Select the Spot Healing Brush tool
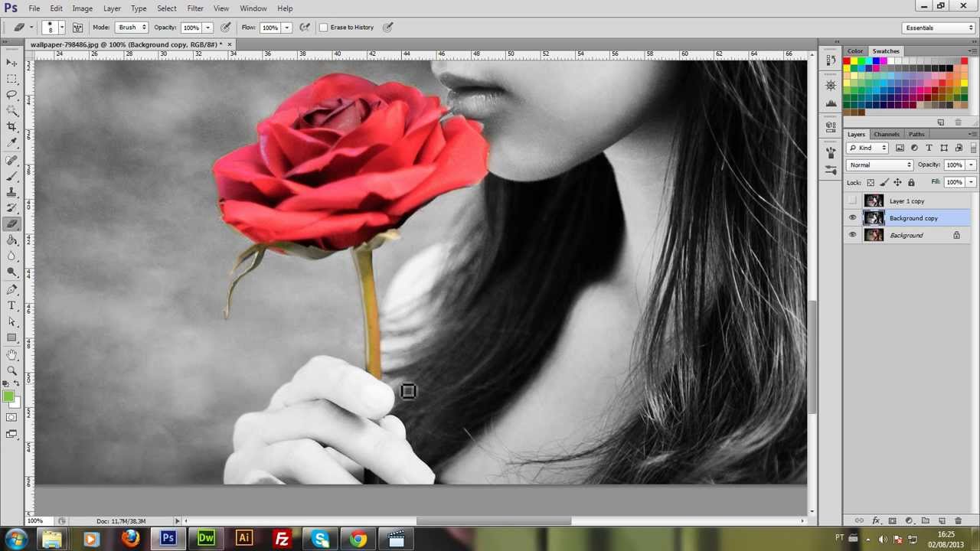 [x=11, y=160]
